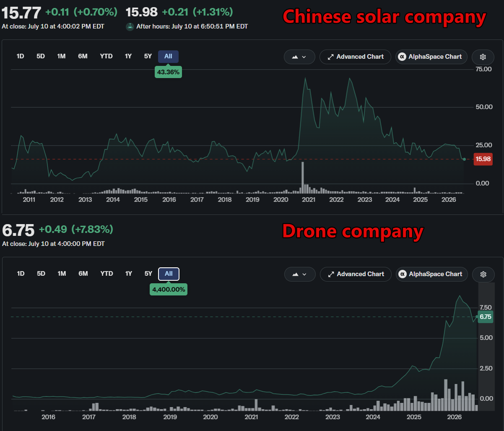The height and width of the screenshot is (431, 504).
Task: Open Advanced Chart for the drone company
Action: pyautogui.click(x=356, y=274)
